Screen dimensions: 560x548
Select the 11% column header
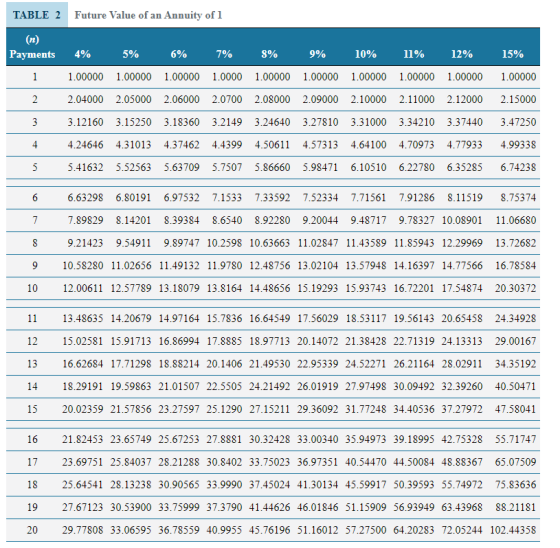(x=414, y=54)
